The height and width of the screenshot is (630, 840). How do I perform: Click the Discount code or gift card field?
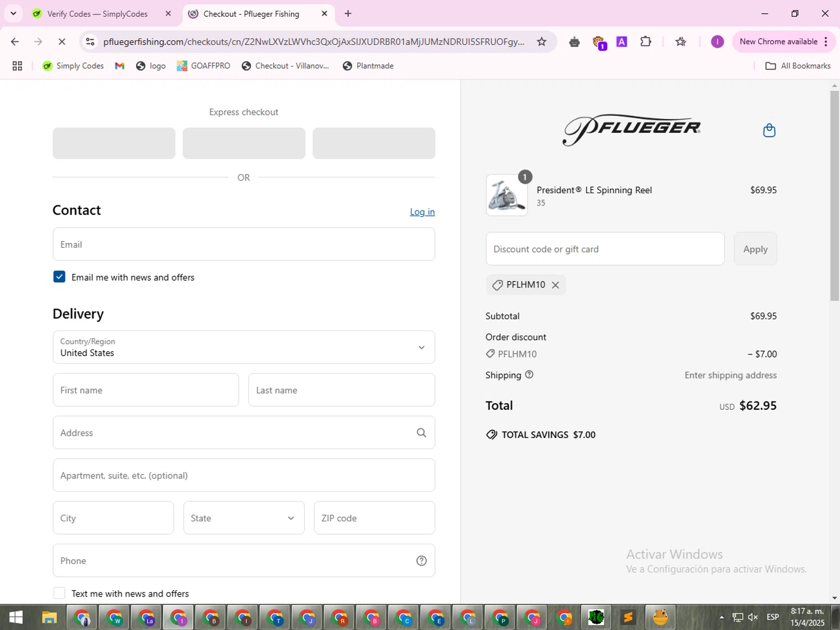click(605, 249)
